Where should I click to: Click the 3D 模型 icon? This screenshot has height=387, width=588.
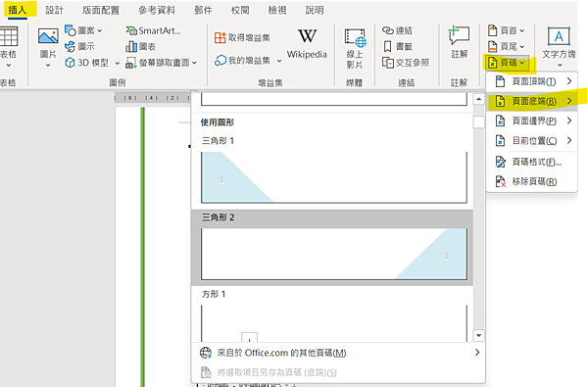point(70,63)
